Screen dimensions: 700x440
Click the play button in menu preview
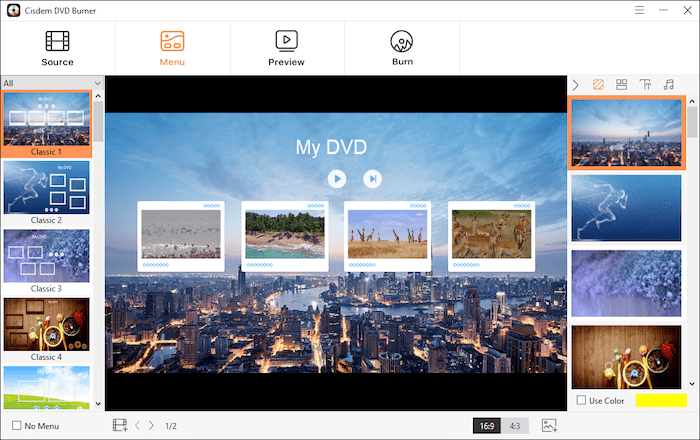(x=337, y=179)
